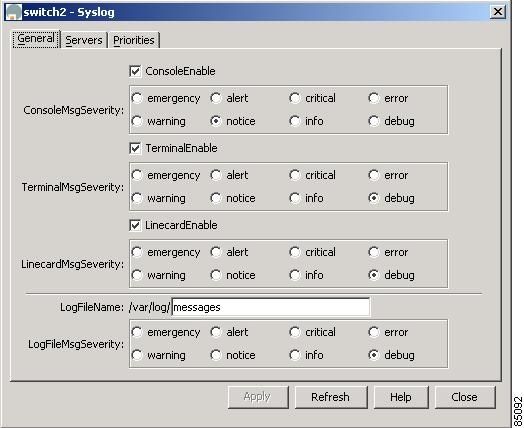The height and width of the screenshot is (428, 524).
Task: Select debug for LinecardMsgSeverity
Action: pyautogui.click(x=374, y=275)
